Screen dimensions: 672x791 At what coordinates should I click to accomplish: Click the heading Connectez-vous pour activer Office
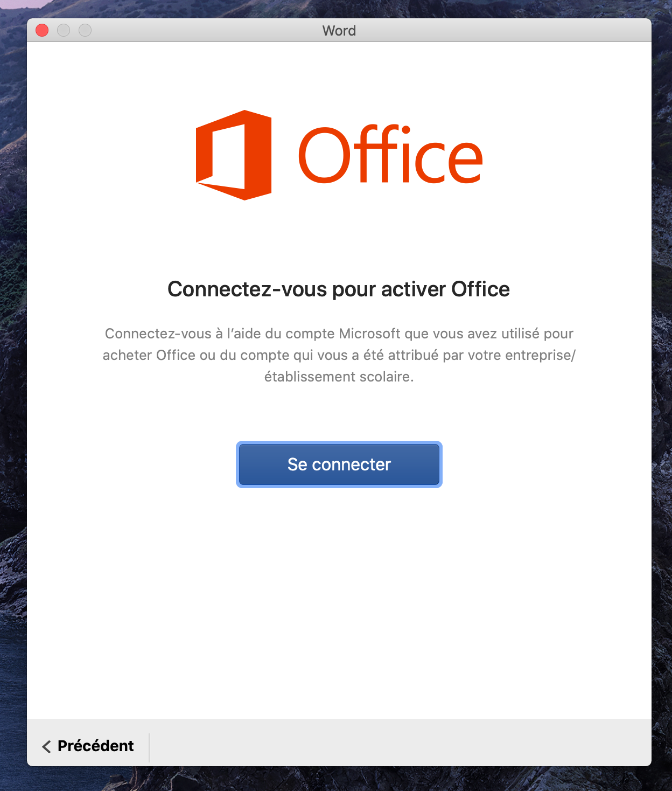(x=339, y=289)
